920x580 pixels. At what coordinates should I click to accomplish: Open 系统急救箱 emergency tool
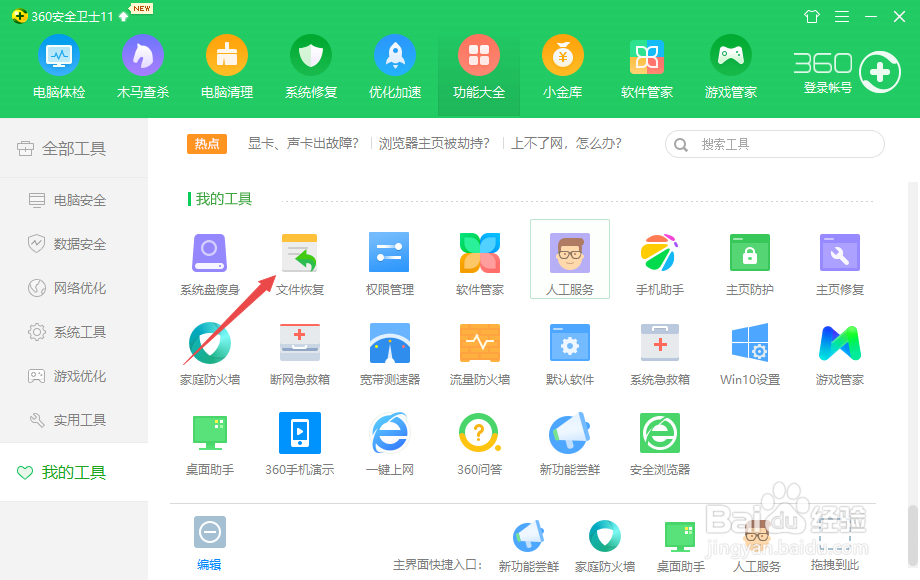(x=659, y=350)
